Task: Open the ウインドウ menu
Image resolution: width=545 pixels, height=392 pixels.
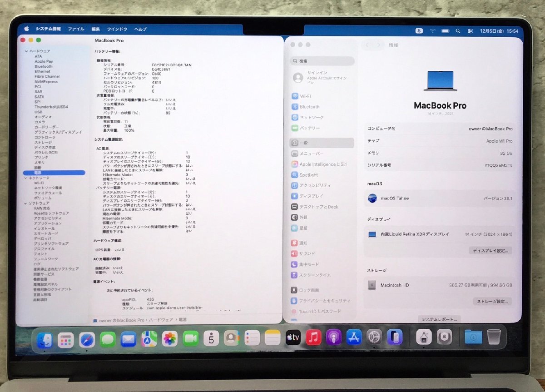Action: 117,29
